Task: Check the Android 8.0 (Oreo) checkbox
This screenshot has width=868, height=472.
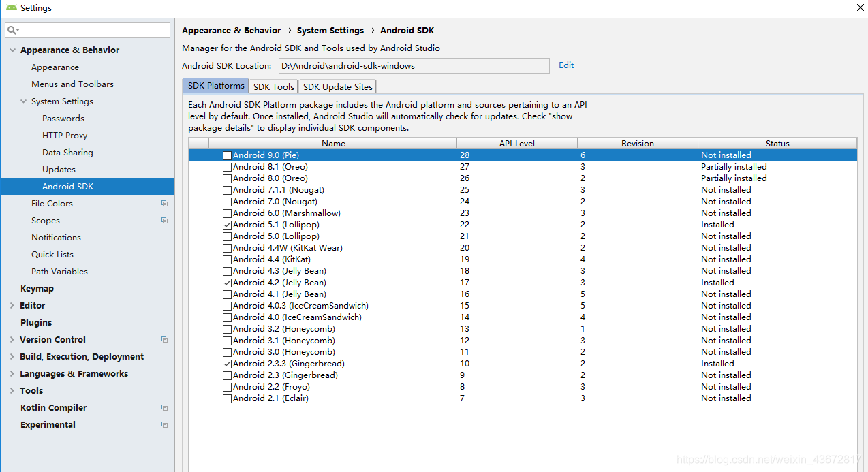Action: (x=227, y=178)
